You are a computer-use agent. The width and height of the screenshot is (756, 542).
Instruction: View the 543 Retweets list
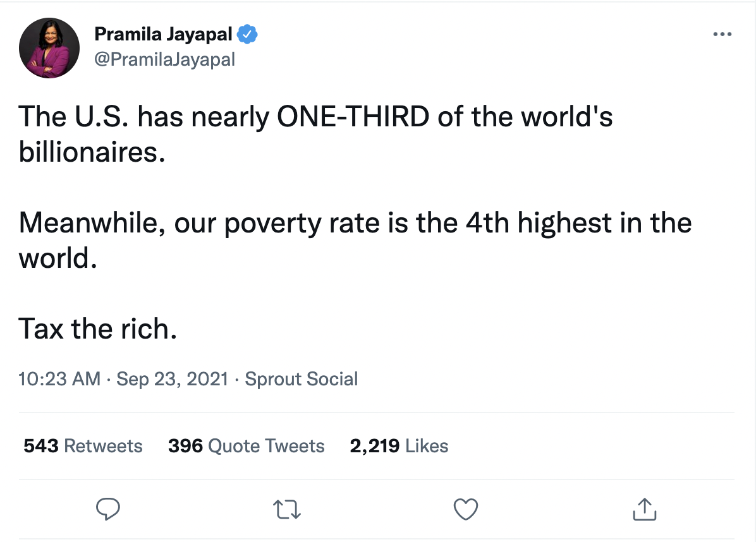[83, 446]
